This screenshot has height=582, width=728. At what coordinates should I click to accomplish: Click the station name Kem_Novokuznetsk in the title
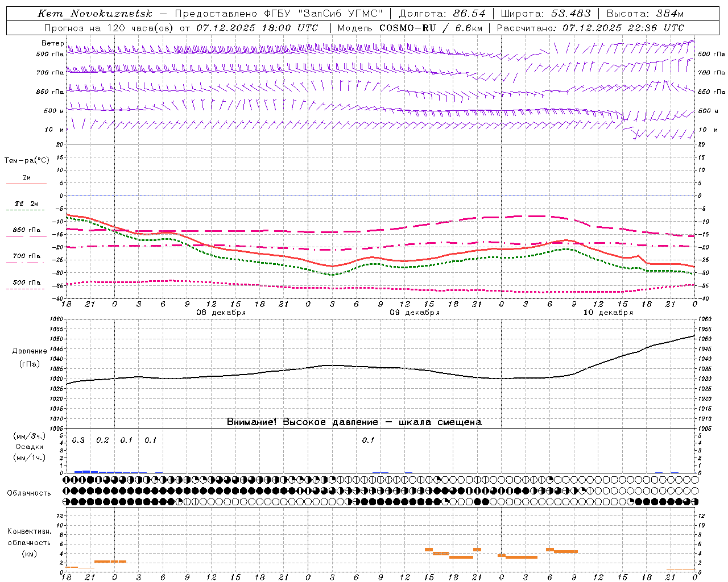tap(95, 14)
